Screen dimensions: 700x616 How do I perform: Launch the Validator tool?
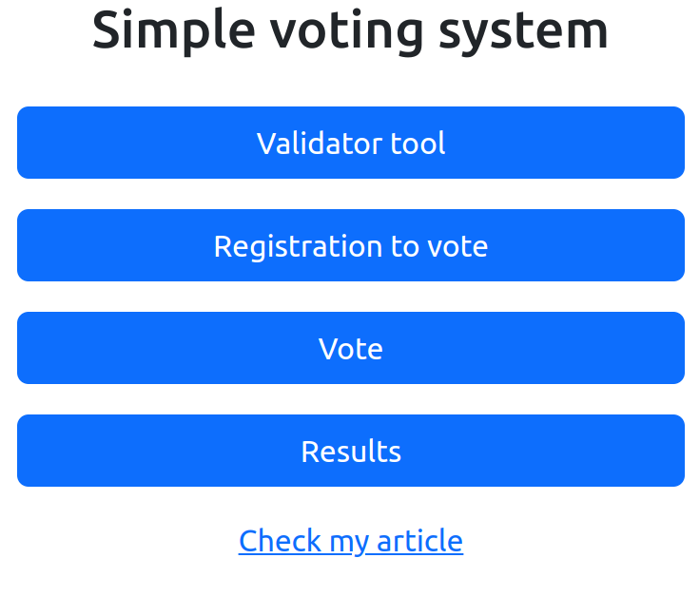coord(350,143)
